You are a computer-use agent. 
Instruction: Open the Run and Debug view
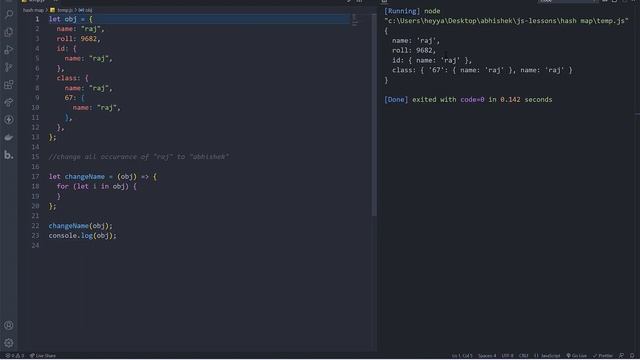(x=9, y=50)
